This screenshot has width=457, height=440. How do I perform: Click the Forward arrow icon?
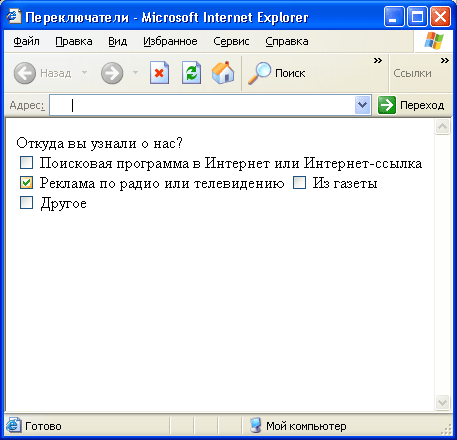tap(112, 73)
